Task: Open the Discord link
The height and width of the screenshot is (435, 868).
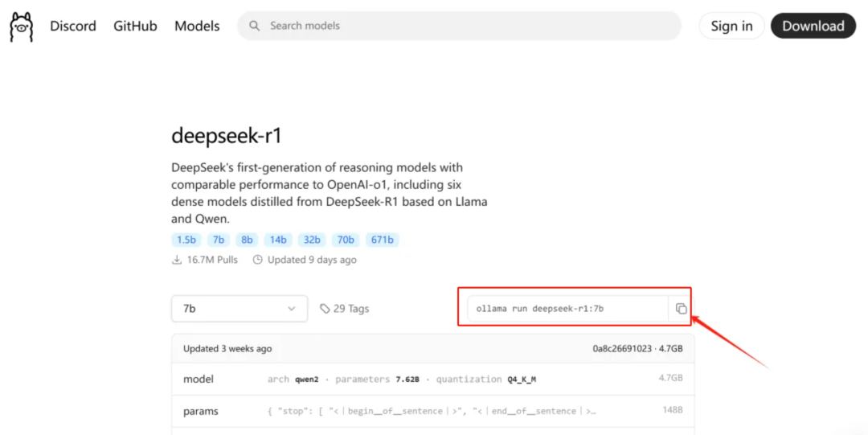Action: (x=73, y=26)
